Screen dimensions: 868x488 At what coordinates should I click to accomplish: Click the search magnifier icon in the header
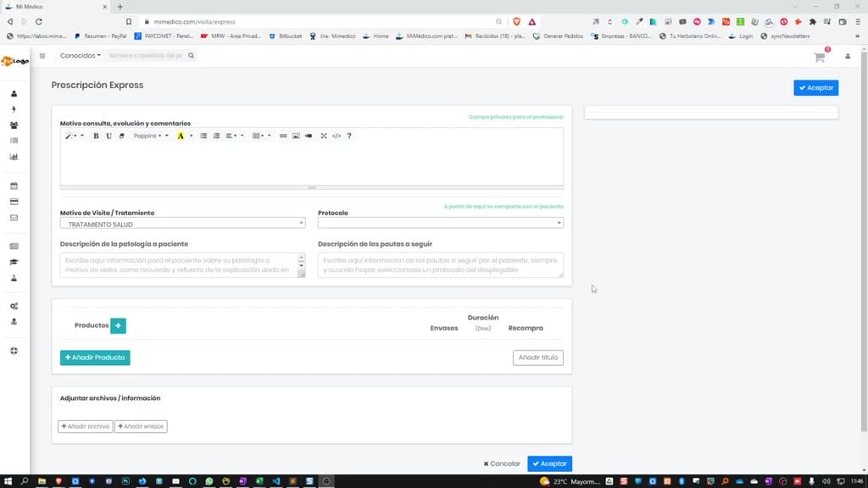[x=191, y=56]
